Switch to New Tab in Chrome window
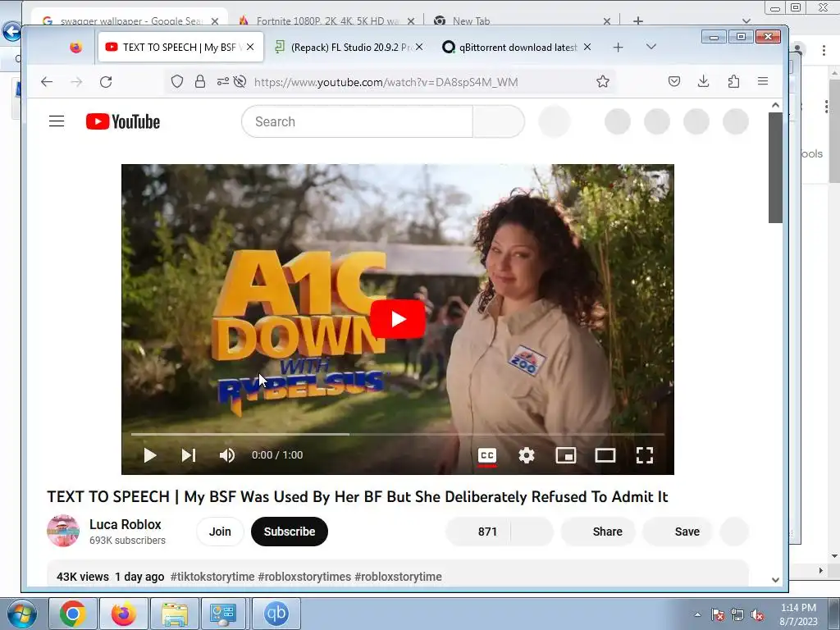This screenshot has height=630, width=840. pos(523,21)
